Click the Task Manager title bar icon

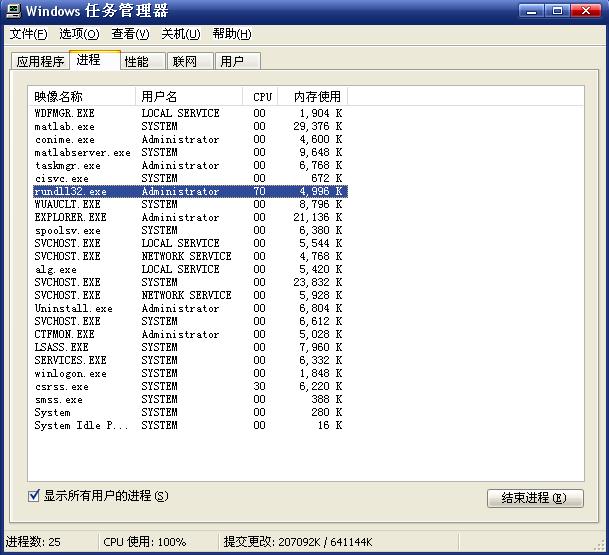pyautogui.click(x=13, y=10)
